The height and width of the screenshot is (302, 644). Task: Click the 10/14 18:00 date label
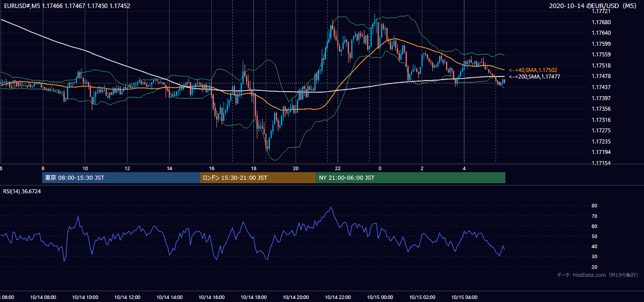(253, 297)
